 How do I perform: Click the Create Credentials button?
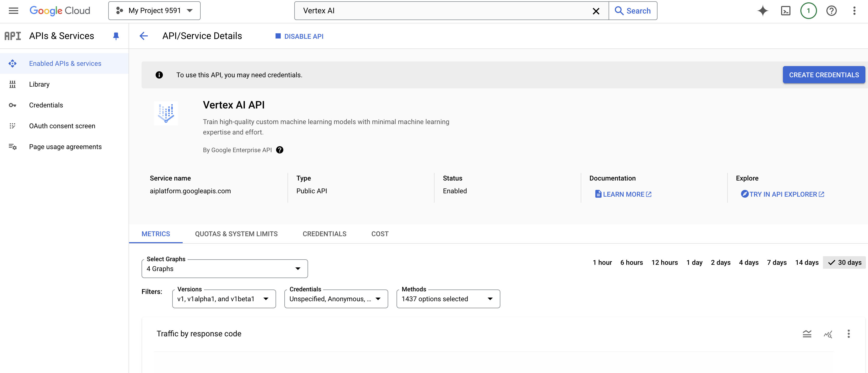click(x=824, y=75)
